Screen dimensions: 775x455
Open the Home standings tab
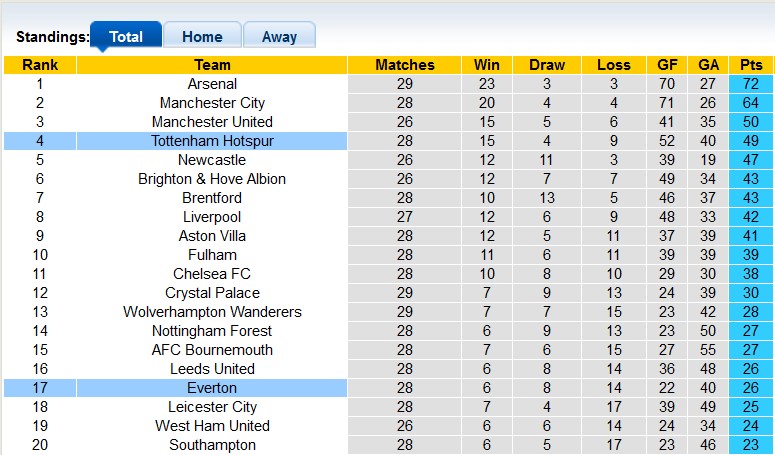tap(202, 37)
